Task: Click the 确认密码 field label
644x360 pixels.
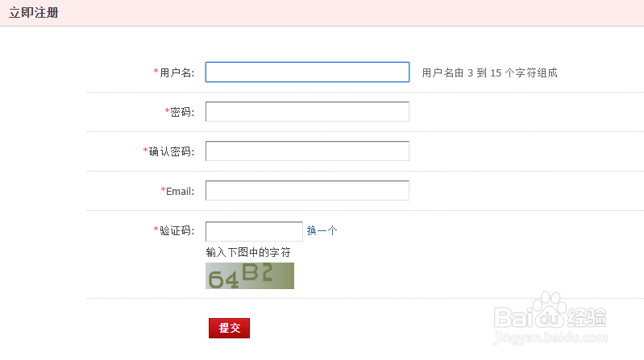Action: tap(171, 151)
